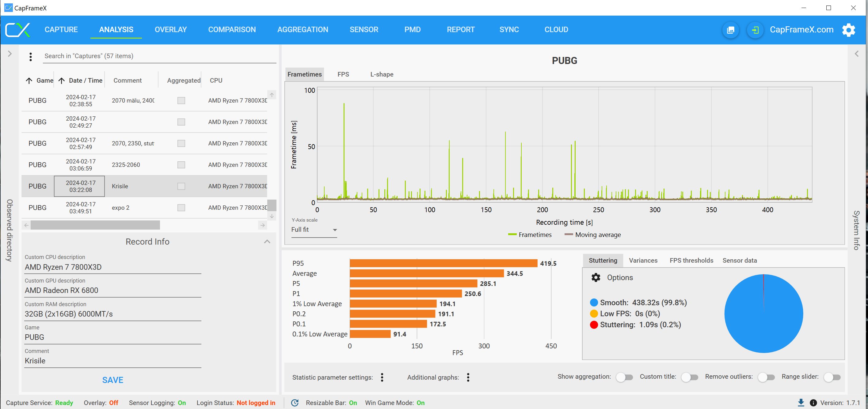The height and width of the screenshot is (409, 868).
Task: Open additional graphs dots menu
Action: point(468,377)
